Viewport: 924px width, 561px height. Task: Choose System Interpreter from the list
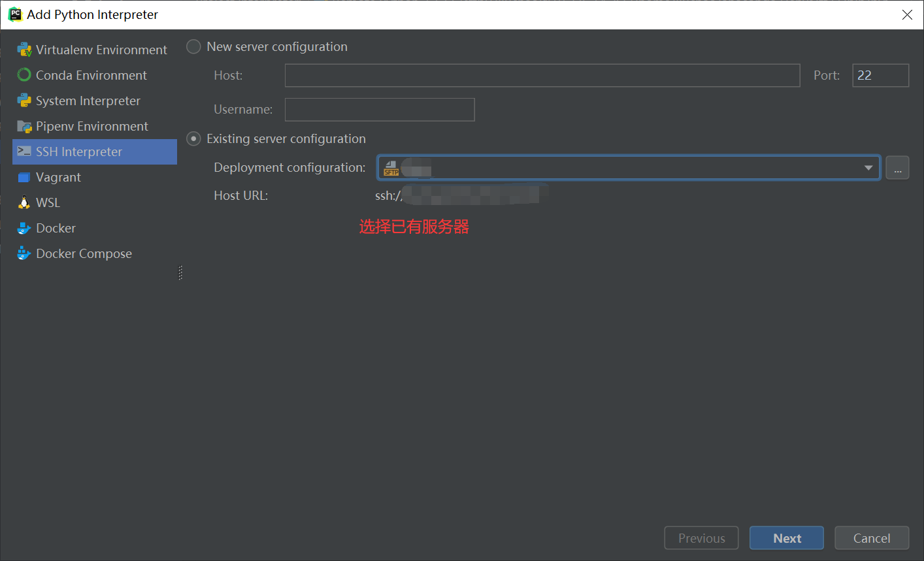tap(95, 101)
